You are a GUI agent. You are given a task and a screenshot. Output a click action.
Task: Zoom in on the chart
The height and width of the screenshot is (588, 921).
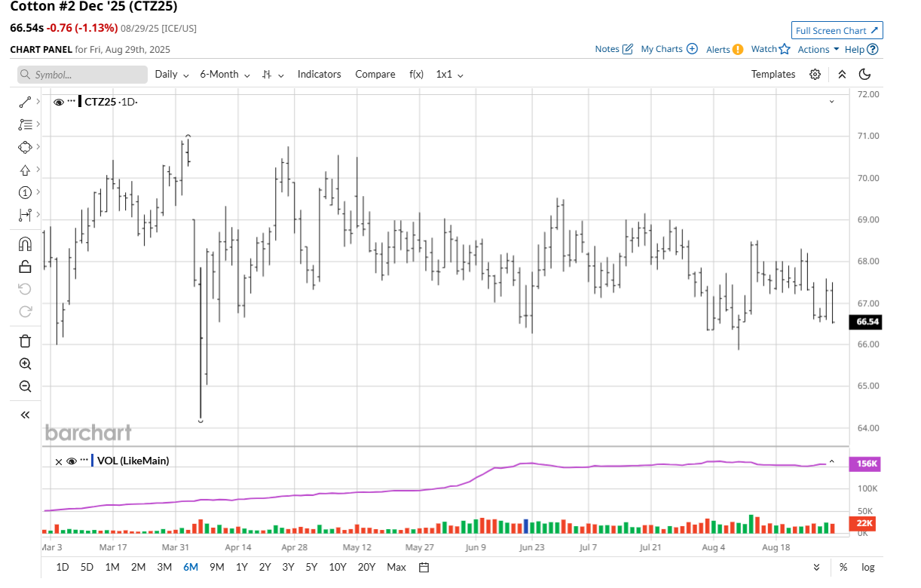[x=25, y=363]
